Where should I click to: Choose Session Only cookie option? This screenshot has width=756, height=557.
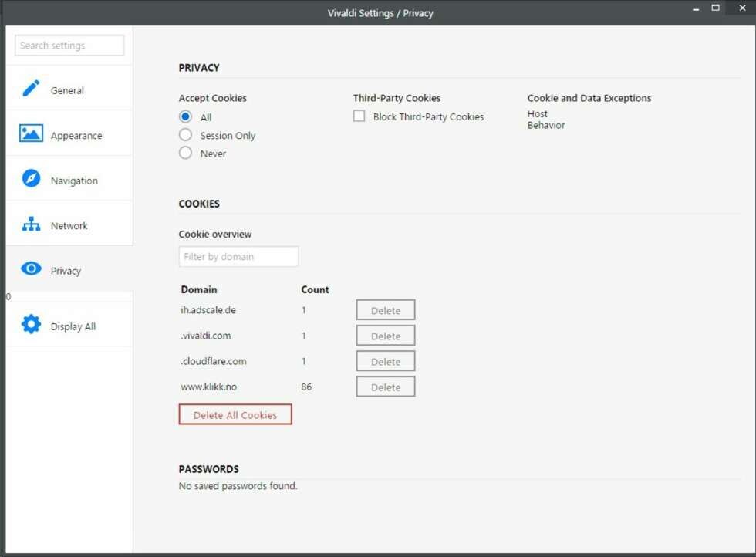(x=185, y=135)
